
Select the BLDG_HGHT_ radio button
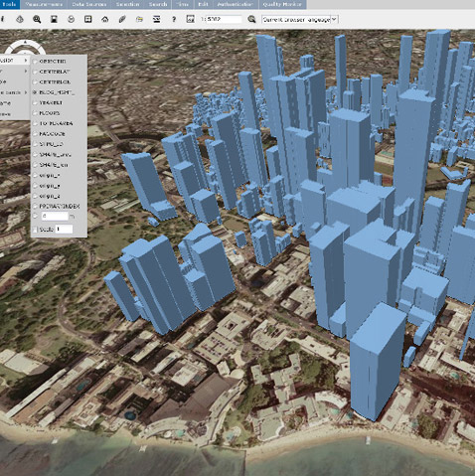pos(35,92)
